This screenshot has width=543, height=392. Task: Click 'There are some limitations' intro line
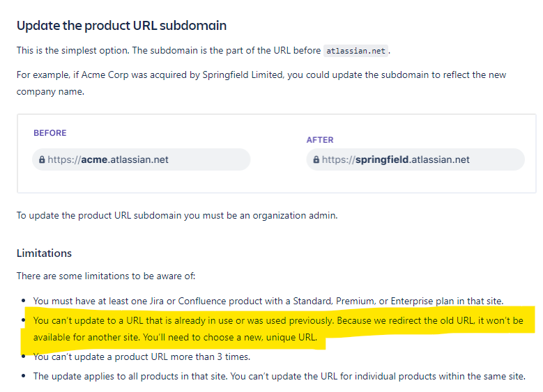pos(106,276)
